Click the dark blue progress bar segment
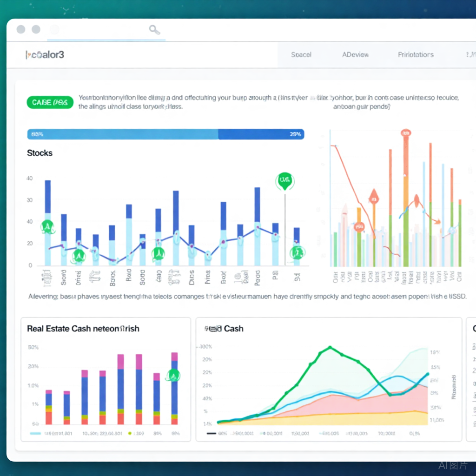The image size is (476, 476). click(261, 134)
